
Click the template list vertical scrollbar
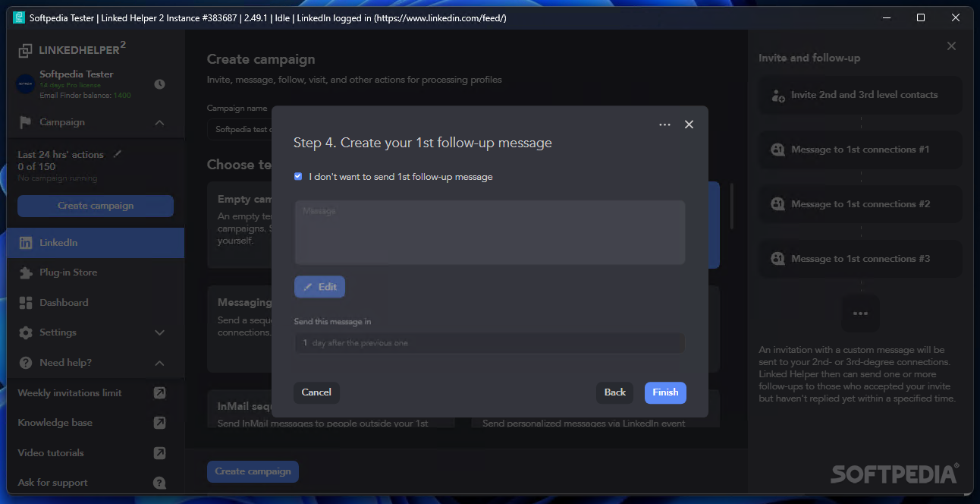pos(731,206)
